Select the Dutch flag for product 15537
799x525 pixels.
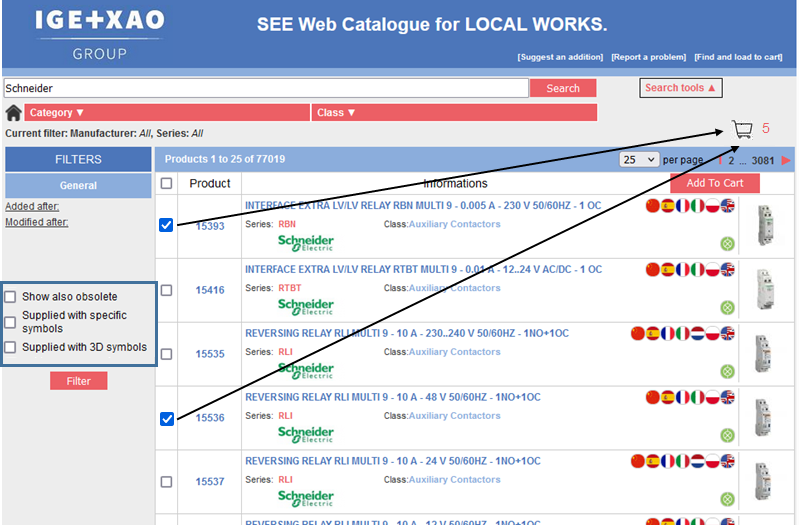[x=698, y=461]
